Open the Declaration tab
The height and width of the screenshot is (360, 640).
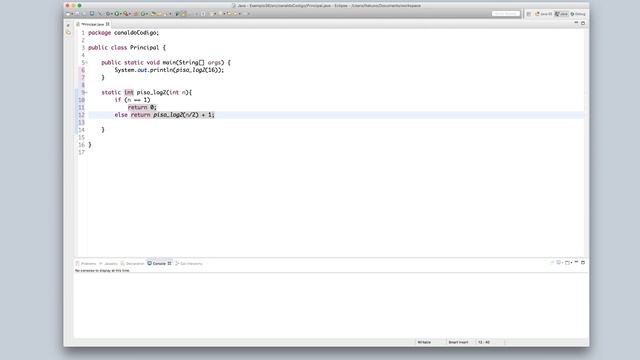132,264
